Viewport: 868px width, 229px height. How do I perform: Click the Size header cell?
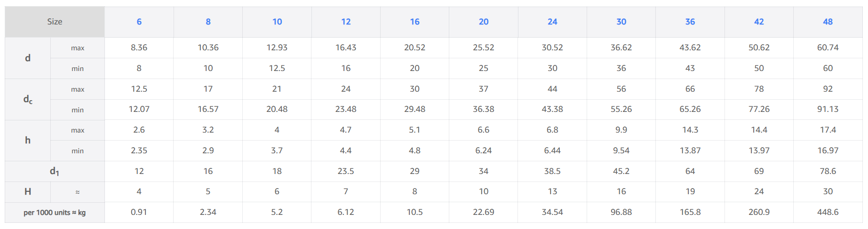55,22
